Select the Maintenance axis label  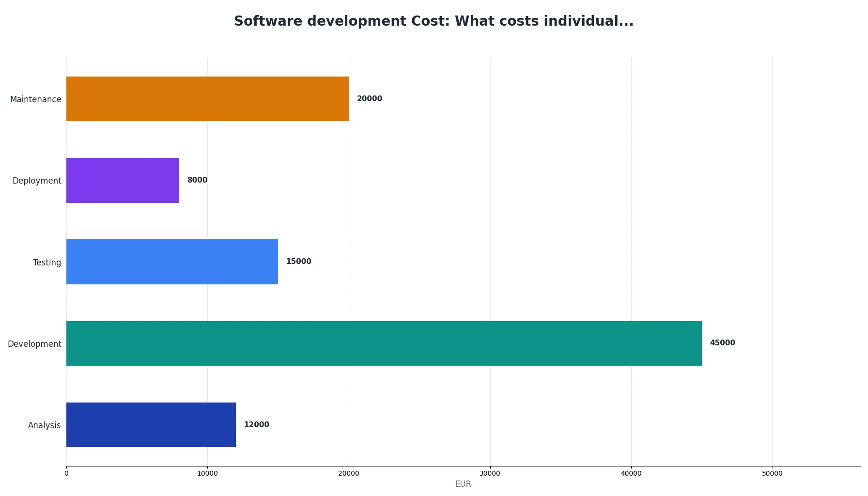pyautogui.click(x=36, y=99)
